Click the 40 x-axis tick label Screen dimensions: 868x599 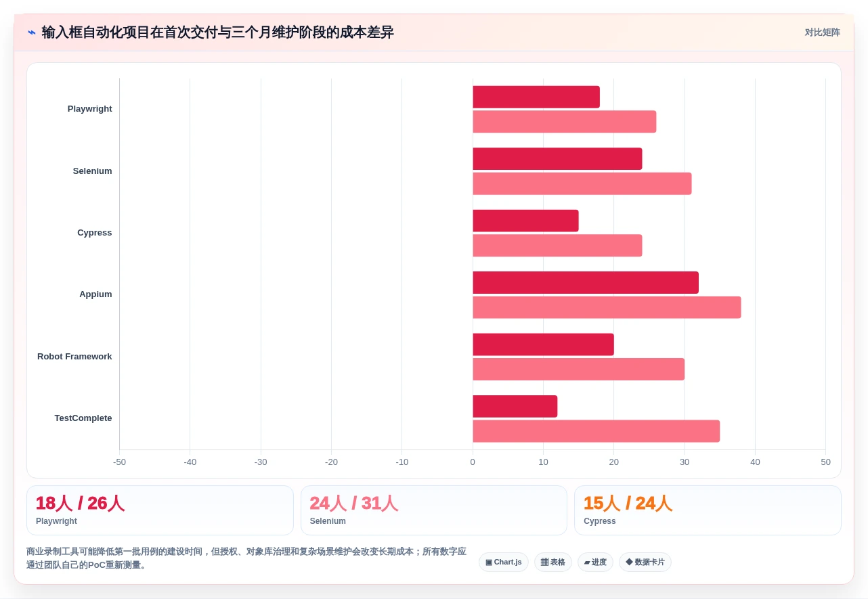pyautogui.click(x=755, y=462)
